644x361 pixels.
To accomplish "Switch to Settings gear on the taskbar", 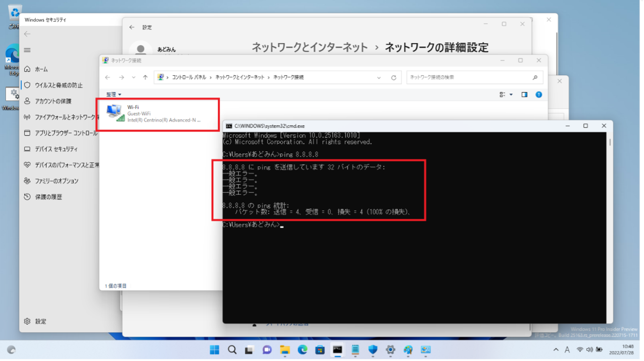I will tap(391, 350).
